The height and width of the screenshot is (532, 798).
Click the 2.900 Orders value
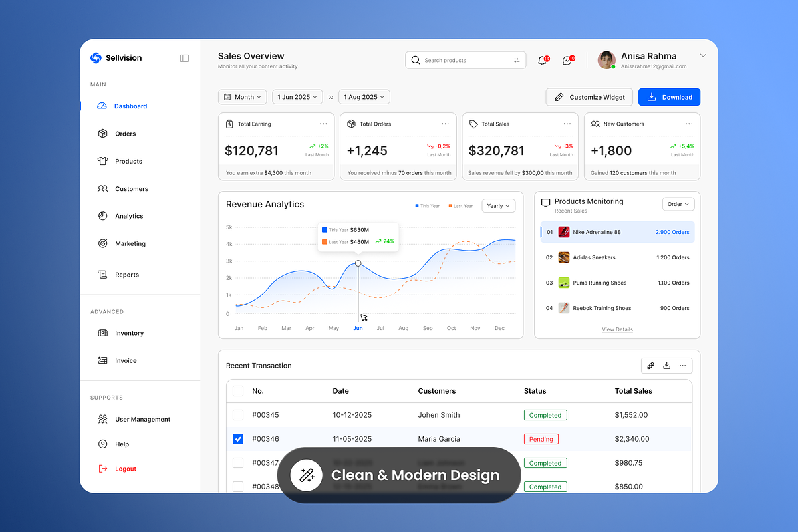click(672, 232)
